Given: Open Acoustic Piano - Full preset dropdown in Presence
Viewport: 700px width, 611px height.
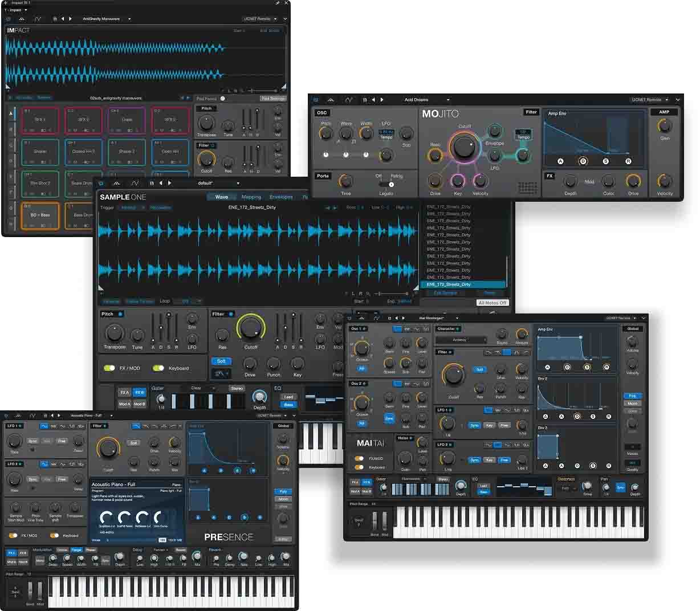Looking at the screenshot, I should [x=91, y=416].
